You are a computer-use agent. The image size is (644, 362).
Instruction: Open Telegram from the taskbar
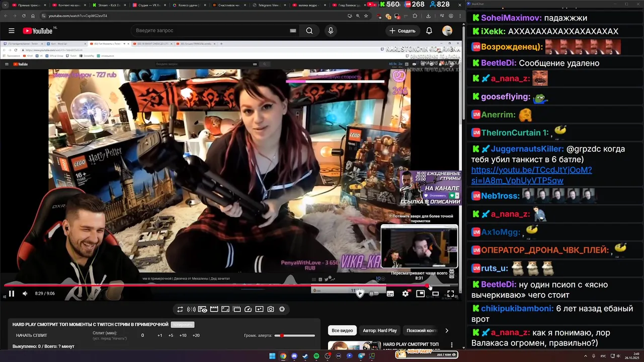point(361,356)
